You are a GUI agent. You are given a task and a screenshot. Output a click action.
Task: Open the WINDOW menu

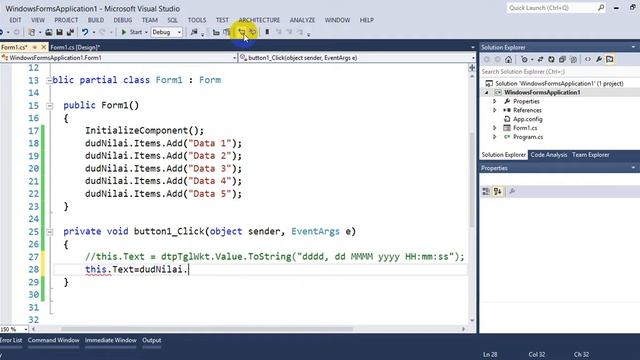click(337, 20)
